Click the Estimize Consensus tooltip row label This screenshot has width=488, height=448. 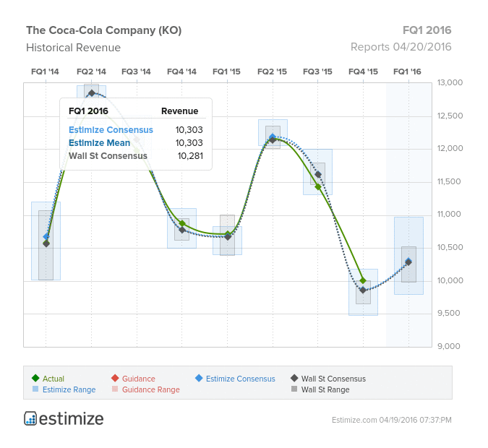coord(111,130)
